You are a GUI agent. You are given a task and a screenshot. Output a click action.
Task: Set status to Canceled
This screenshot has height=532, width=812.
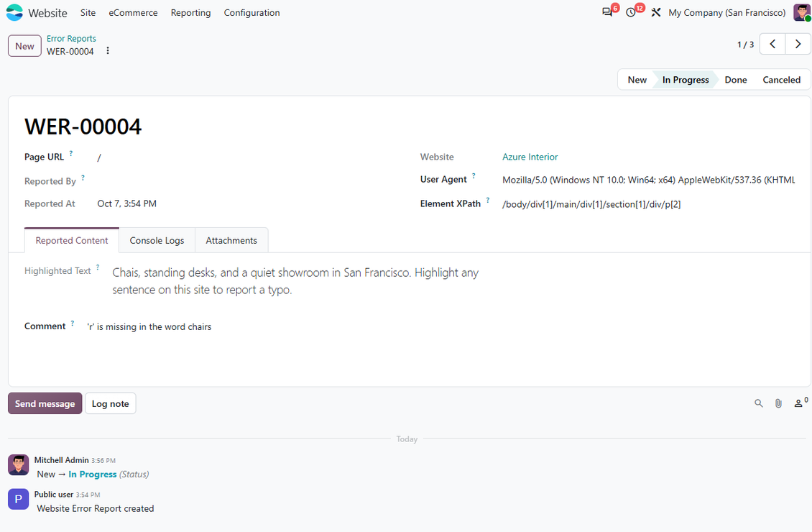781,80
